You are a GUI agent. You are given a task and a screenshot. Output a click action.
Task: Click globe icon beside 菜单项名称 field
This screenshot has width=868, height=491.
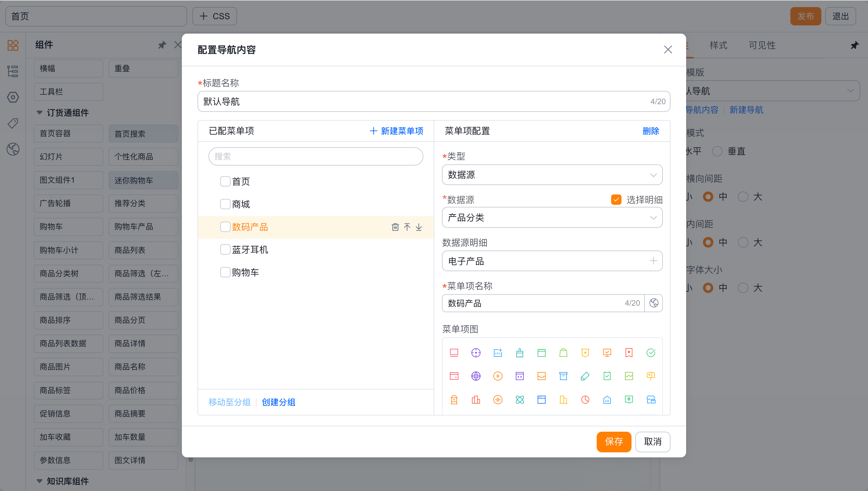point(653,303)
